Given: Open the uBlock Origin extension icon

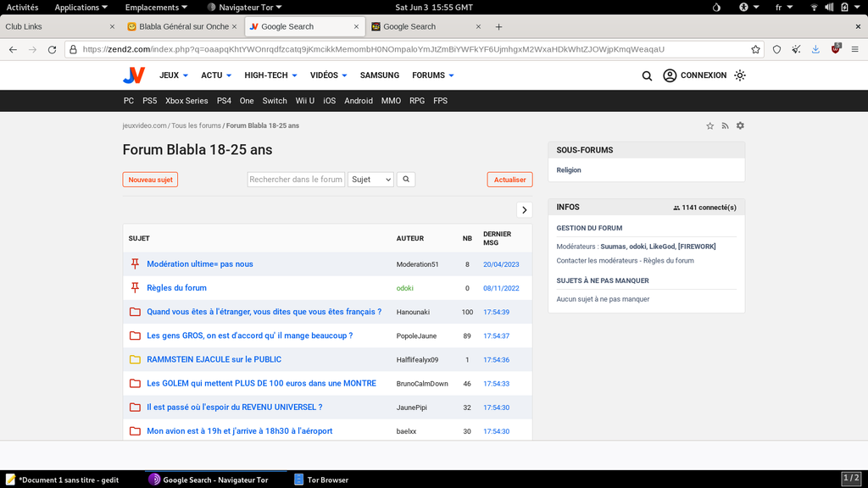Looking at the screenshot, I should (836, 49).
